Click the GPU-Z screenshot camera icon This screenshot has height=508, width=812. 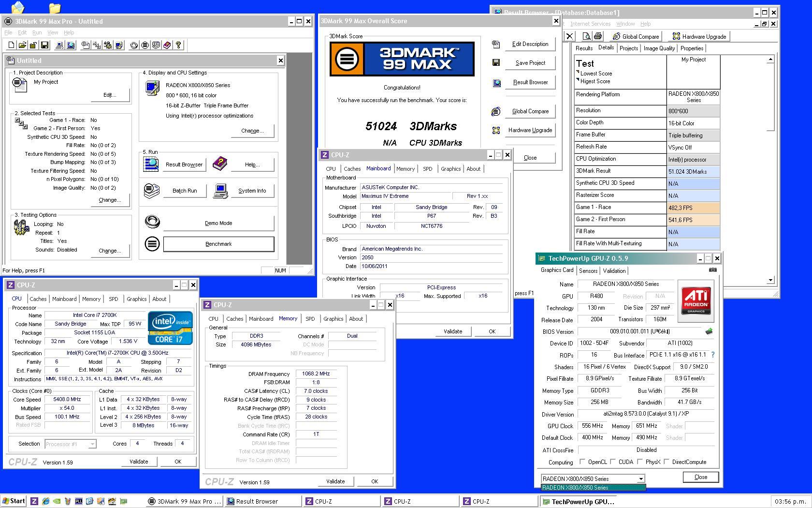click(712, 270)
